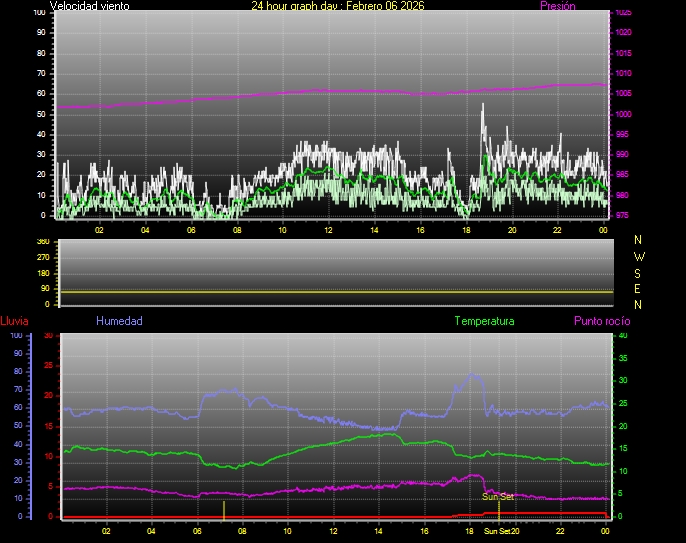Select the 'Presión' legend label
This screenshot has width=686, height=543.
557,6
